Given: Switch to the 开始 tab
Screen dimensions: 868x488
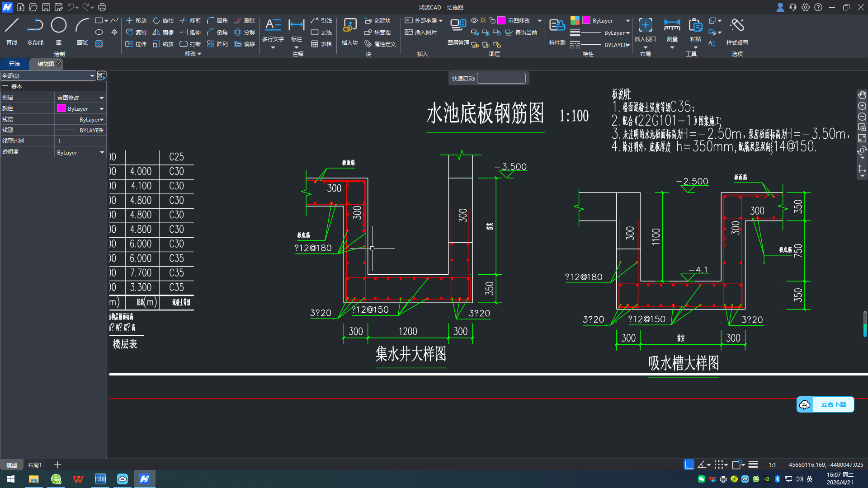Looking at the screenshot, I should point(14,64).
